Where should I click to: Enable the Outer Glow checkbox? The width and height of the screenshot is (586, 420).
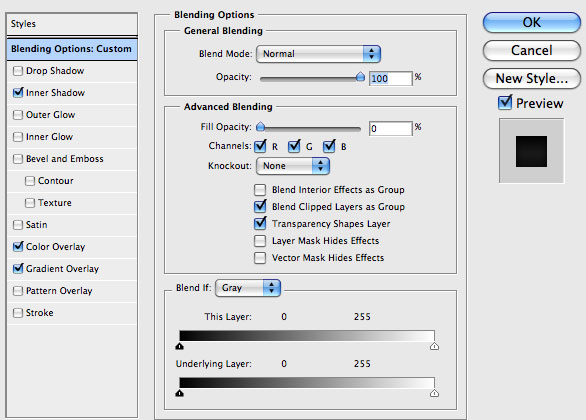tap(18, 115)
